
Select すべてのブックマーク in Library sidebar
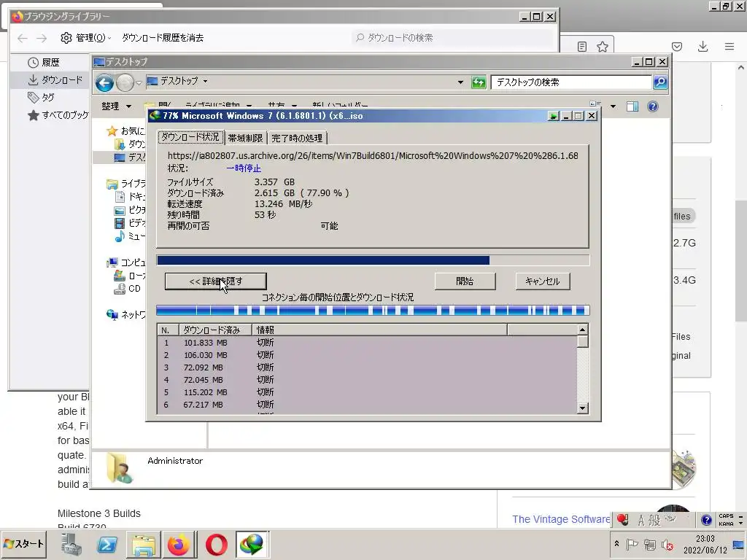pyautogui.click(x=58, y=114)
